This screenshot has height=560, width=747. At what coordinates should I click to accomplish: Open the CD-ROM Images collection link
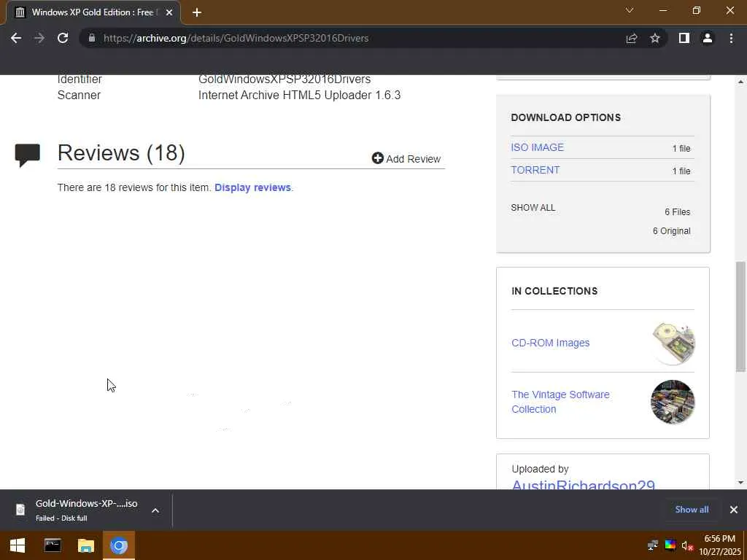(550, 343)
